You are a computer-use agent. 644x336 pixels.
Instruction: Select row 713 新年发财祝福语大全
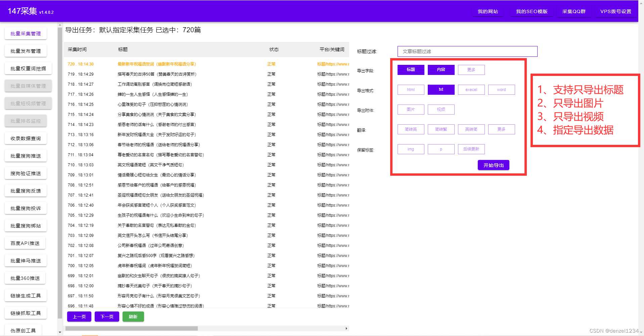[x=206, y=134]
